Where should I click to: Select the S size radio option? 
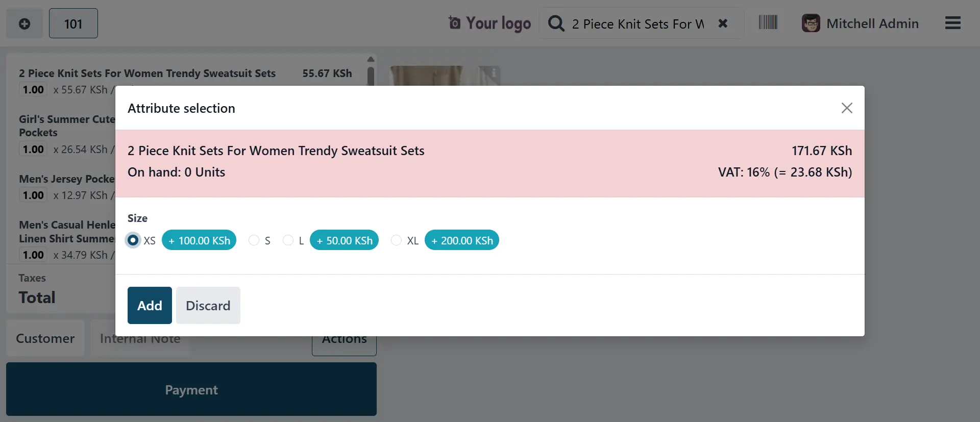(254, 240)
